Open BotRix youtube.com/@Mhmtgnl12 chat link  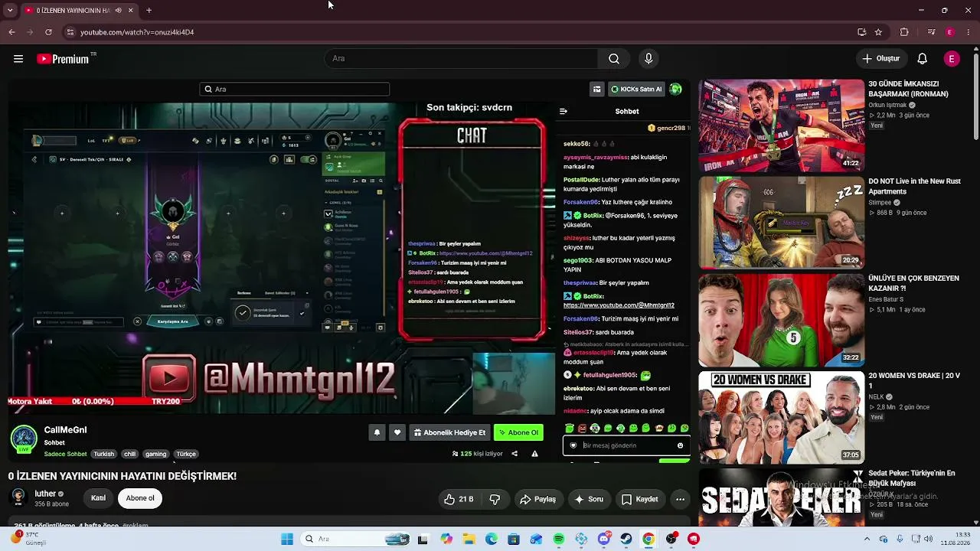[619, 305]
